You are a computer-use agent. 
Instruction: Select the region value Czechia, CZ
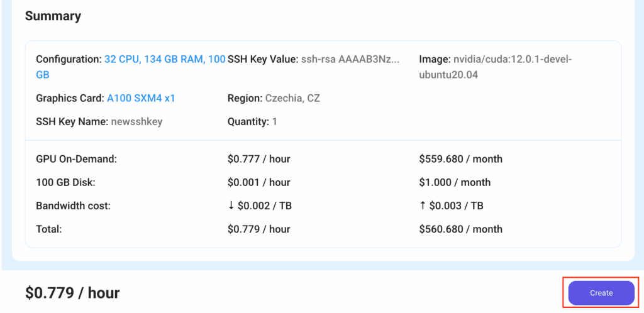[x=292, y=98]
